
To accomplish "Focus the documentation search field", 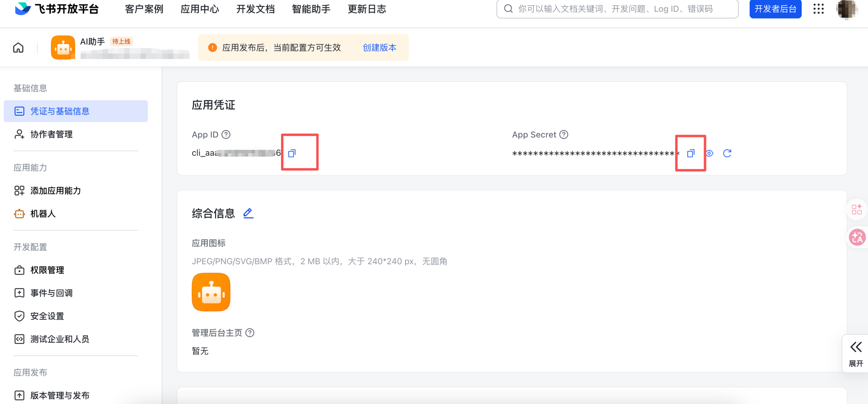I will pos(617,9).
